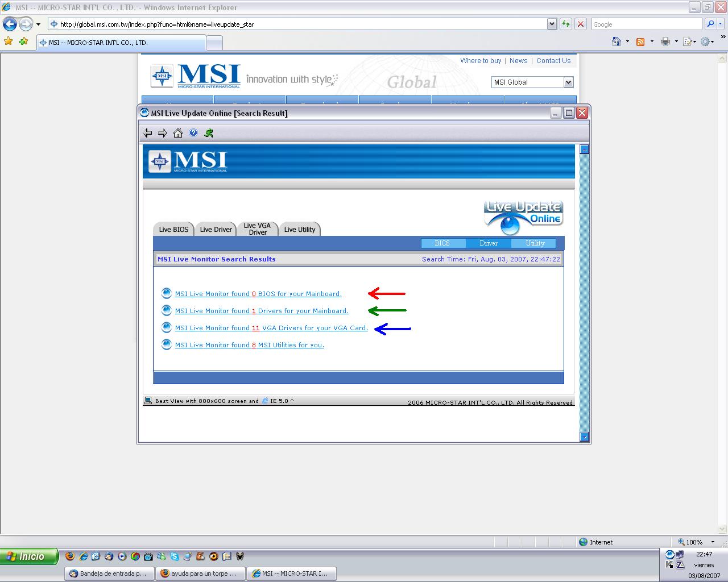The image size is (728, 582).
Task: Show more IE toolbar commands chevron
Action: pos(724,38)
